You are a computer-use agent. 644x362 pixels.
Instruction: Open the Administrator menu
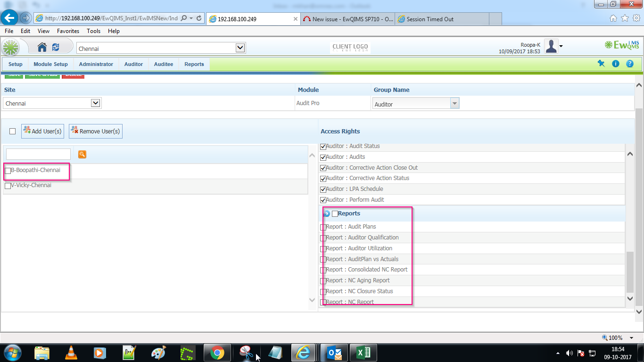pos(96,64)
